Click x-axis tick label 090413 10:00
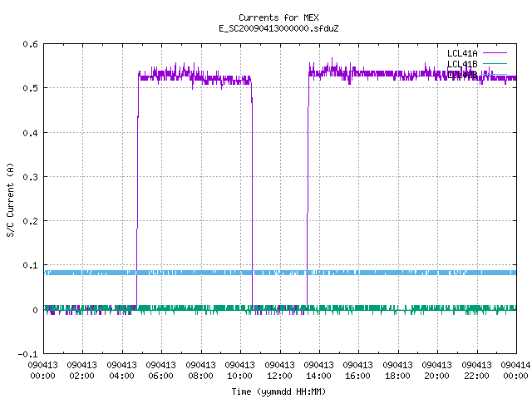The height and width of the screenshot is (399, 532). (x=239, y=370)
